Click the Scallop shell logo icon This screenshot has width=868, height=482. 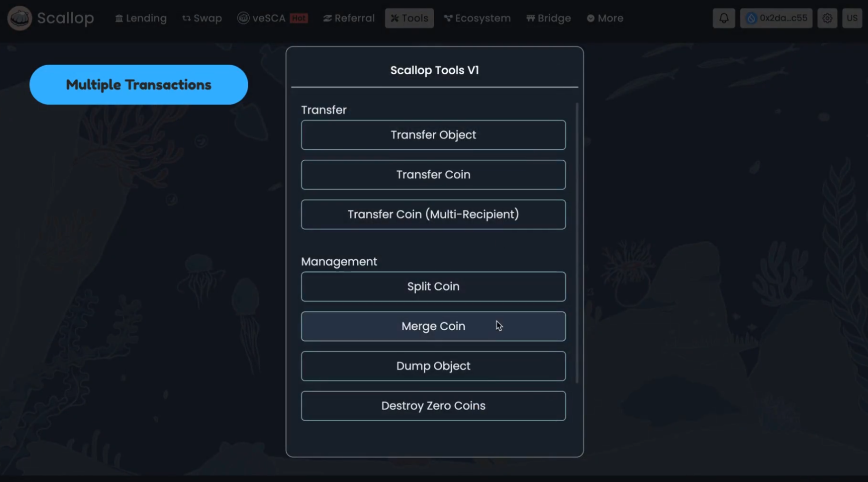[20, 19]
